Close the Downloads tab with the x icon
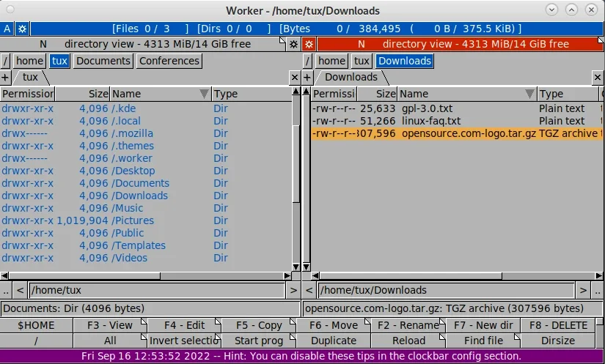 598,77
